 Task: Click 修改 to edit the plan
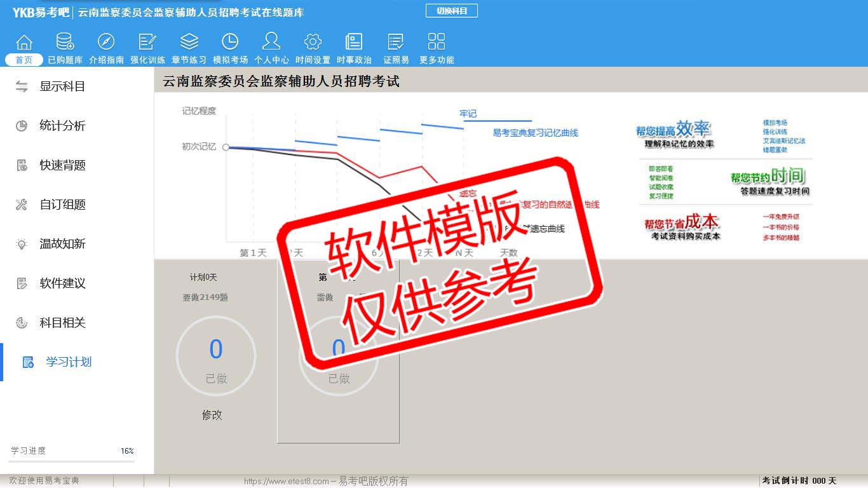point(212,415)
